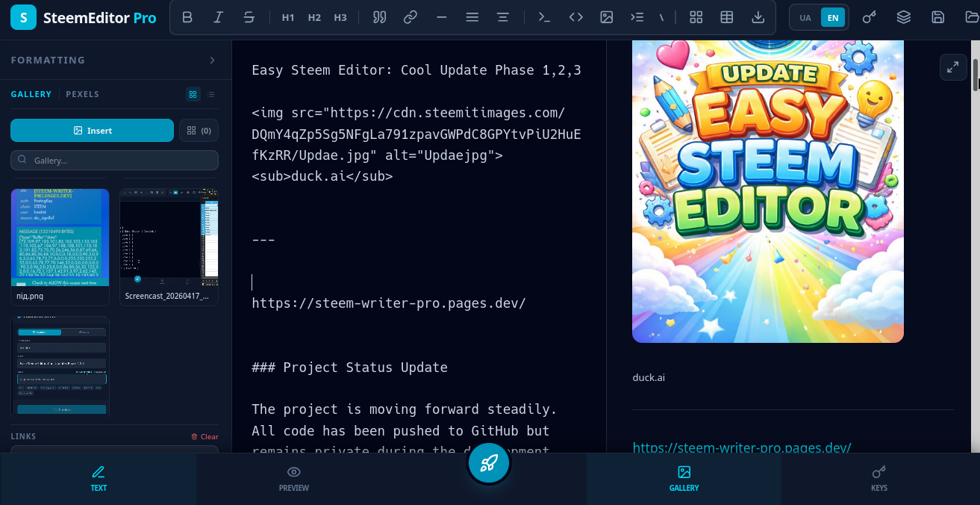Screen dimensions: 980x505
Task: Switch the language to EN
Action: point(833,18)
